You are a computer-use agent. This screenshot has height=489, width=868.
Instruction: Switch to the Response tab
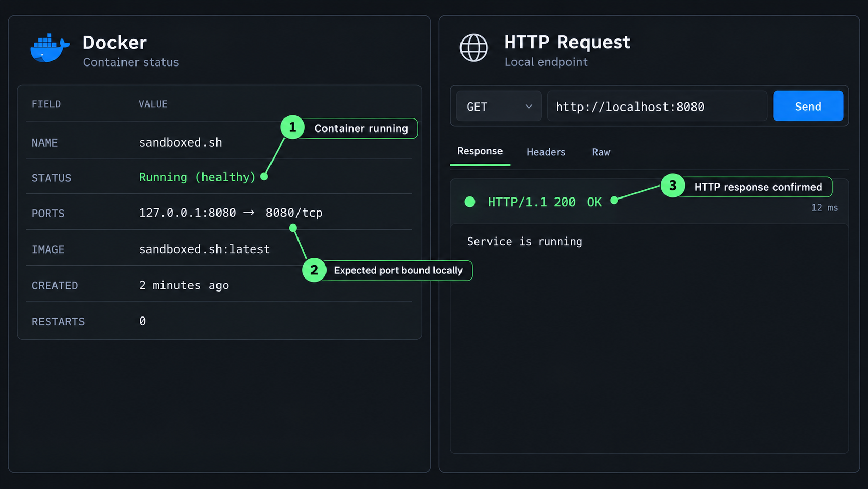pyautogui.click(x=480, y=151)
